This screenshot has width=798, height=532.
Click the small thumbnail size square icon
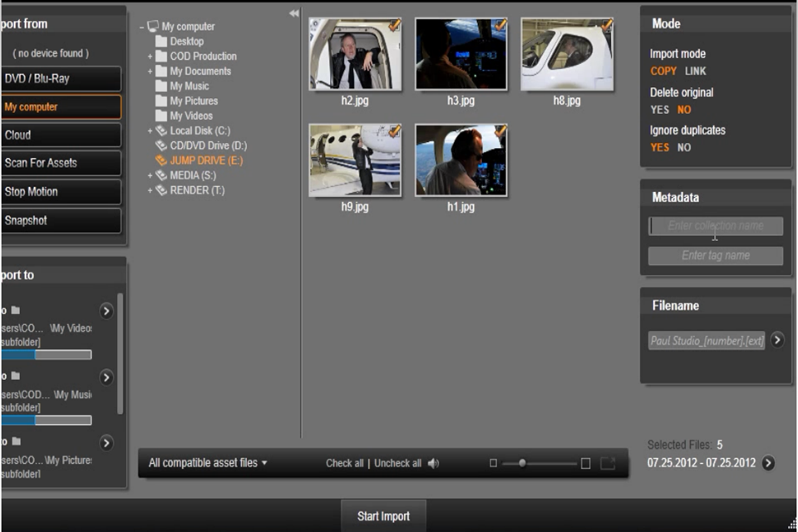tap(493, 463)
